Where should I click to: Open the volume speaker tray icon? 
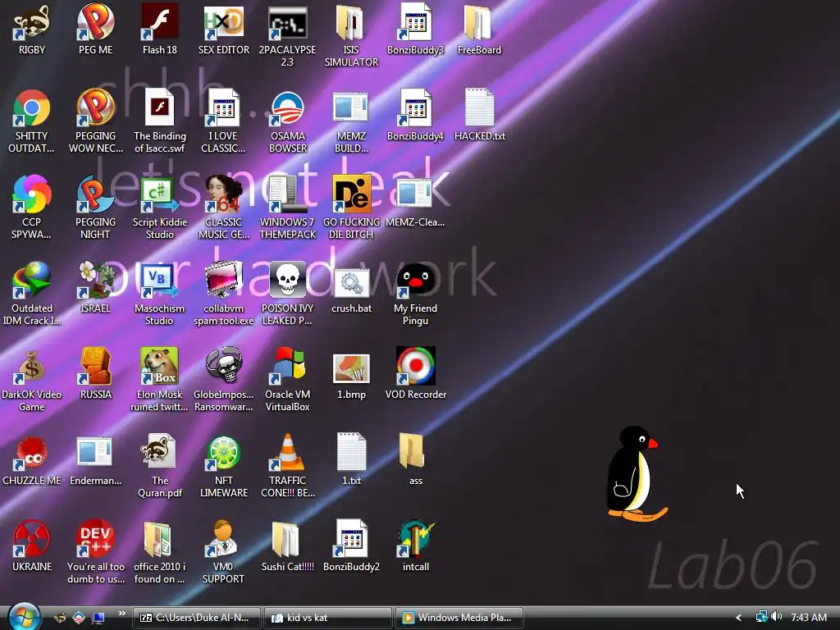pos(776,617)
